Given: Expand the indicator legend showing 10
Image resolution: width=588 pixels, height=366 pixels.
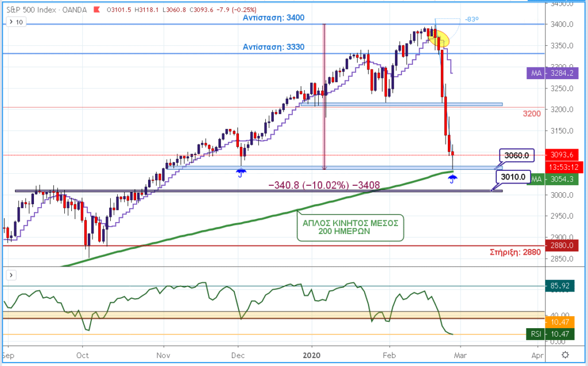Looking at the screenshot, I should (x=16, y=22).
